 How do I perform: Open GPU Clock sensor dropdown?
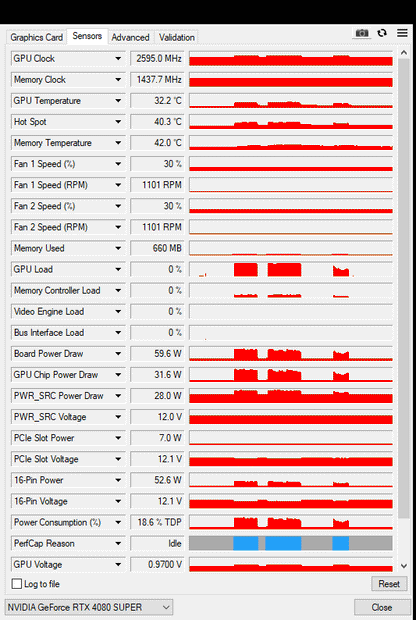click(x=118, y=59)
